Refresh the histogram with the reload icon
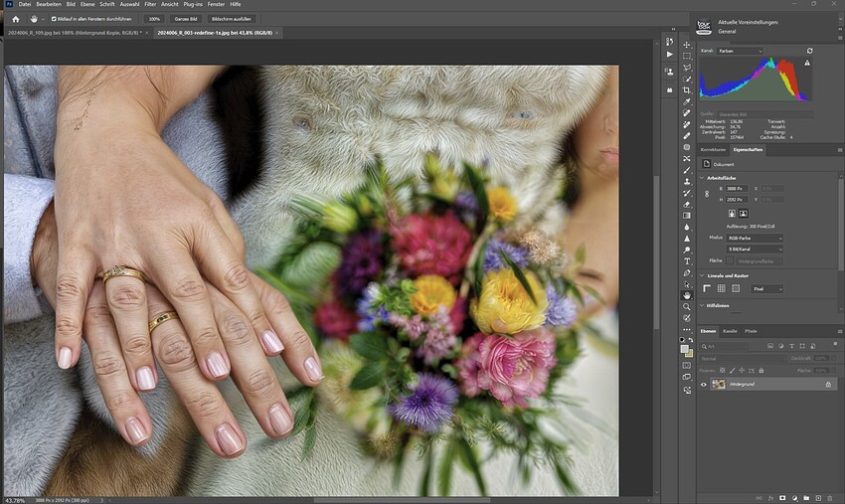Screen dimensions: 845x504 pyautogui.click(x=810, y=51)
